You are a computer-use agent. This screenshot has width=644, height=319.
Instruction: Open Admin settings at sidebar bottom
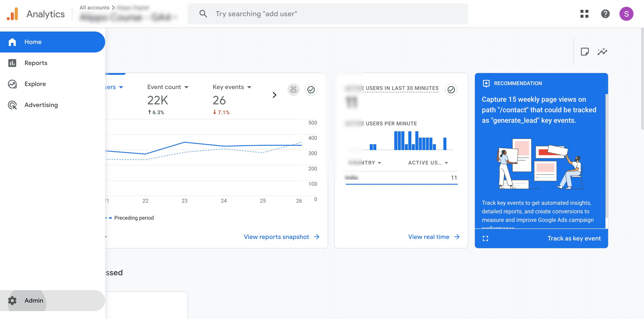click(34, 301)
